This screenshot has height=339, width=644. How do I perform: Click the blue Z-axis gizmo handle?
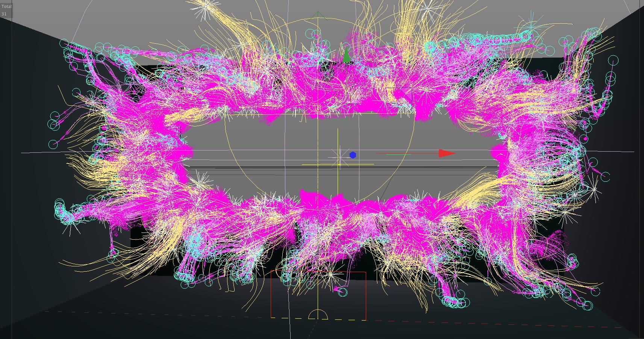(x=353, y=155)
